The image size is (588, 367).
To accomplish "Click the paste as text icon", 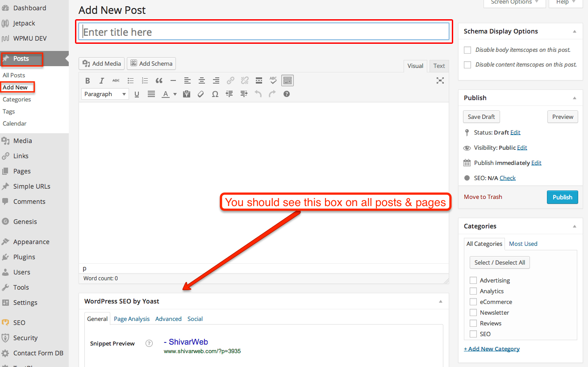I will click(187, 94).
